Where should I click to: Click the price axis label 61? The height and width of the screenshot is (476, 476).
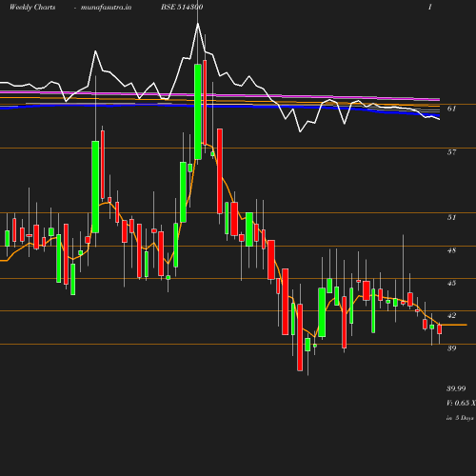click(x=451, y=109)
